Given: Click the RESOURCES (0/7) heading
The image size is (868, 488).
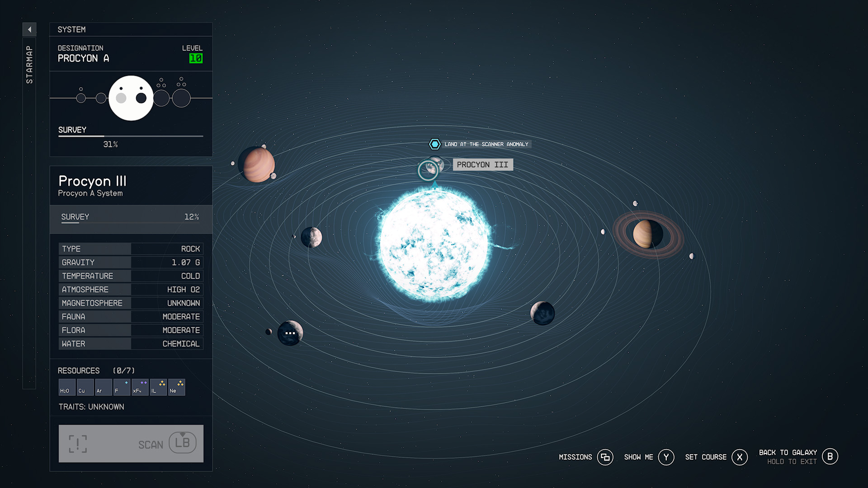Looking at the screenshot, I should pos(96,371).
